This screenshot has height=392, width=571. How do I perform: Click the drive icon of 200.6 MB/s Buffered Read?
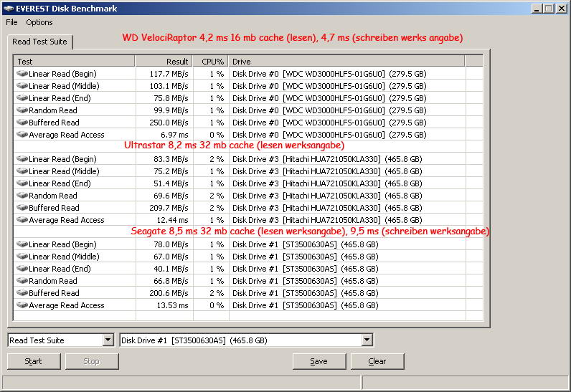(22, 292)
